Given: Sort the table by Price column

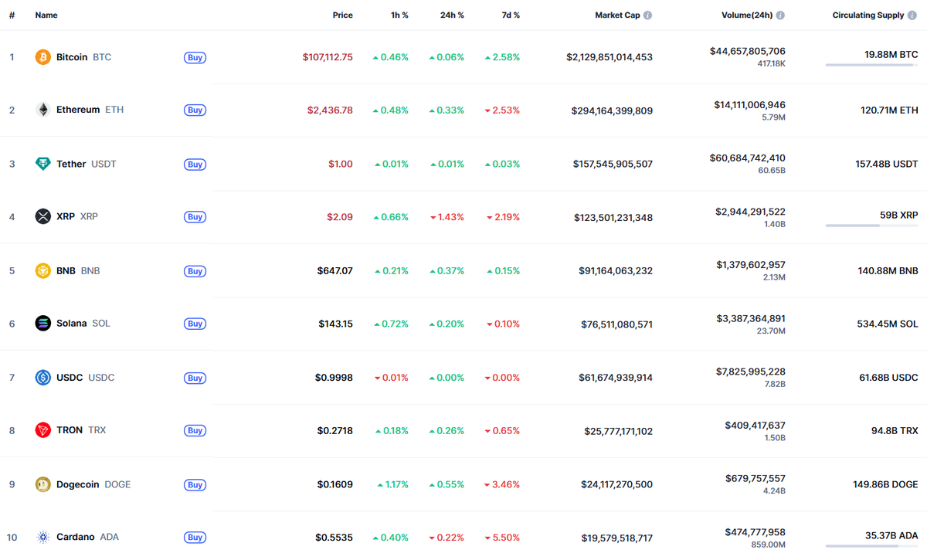Looking at the screenshot, I should pos(342,14).
